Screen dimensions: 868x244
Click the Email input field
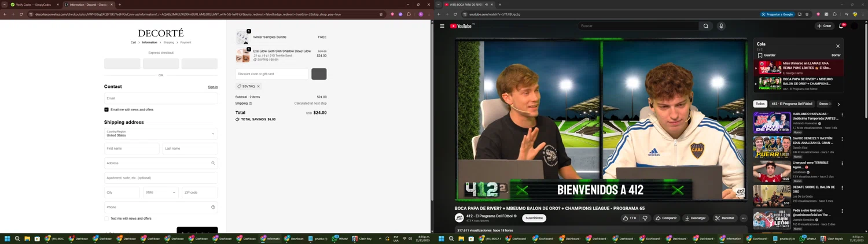pos(161,98)
